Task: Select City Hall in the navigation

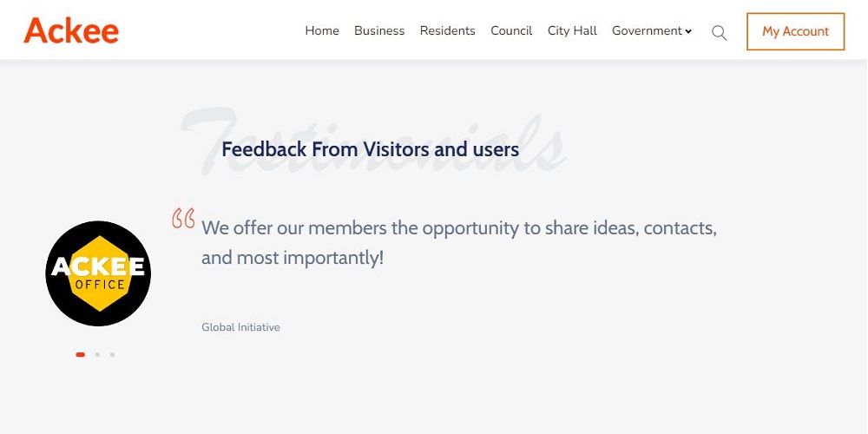Action: pyautogui.click(x=572, y=31)
